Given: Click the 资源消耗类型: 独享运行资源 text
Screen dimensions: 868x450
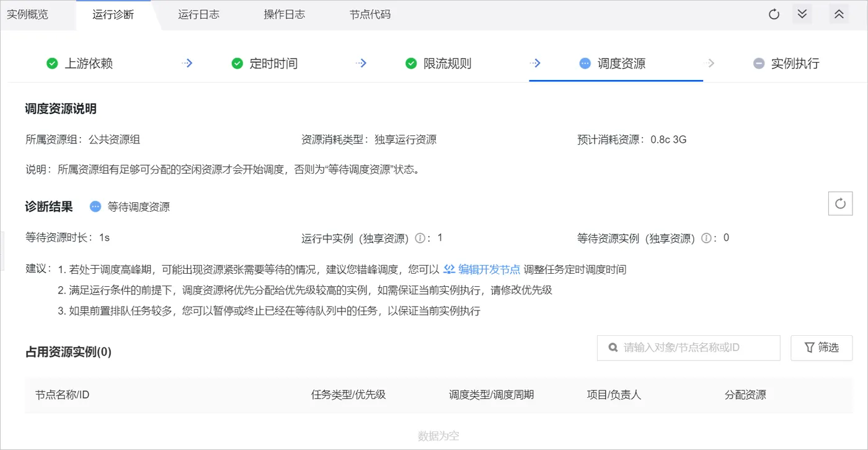Looking at the screenshot, I should coord(369,140).
